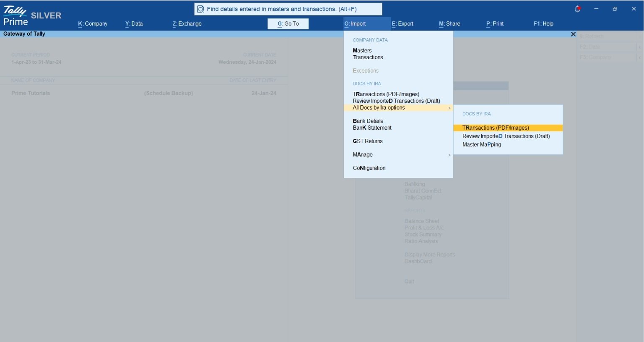Click the search icon in Find box
644x342 pixels.
pos(200,9)
